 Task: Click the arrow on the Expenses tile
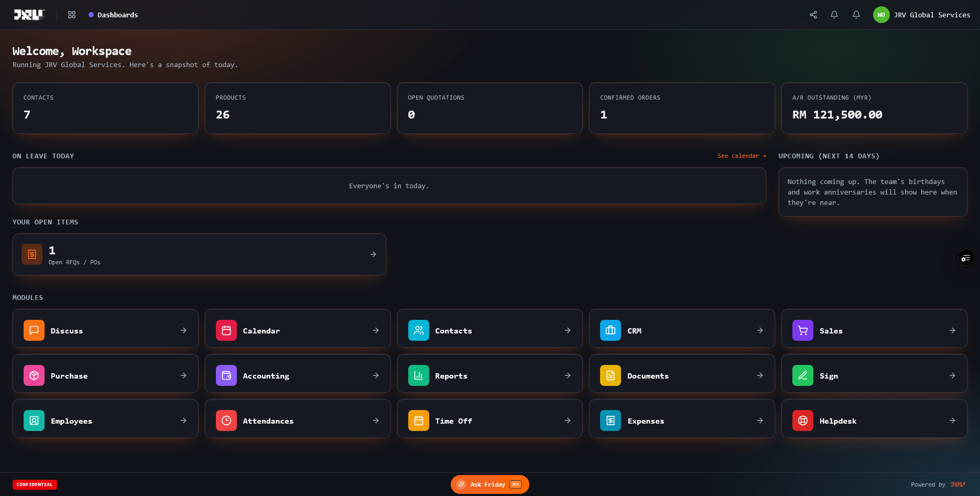tap(760, 420)
